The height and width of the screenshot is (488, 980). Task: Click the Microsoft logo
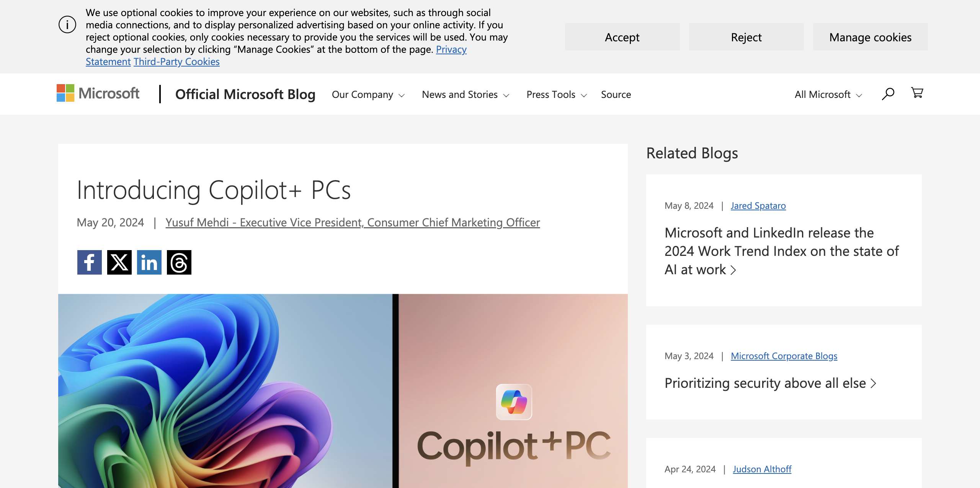coord(98,93)
